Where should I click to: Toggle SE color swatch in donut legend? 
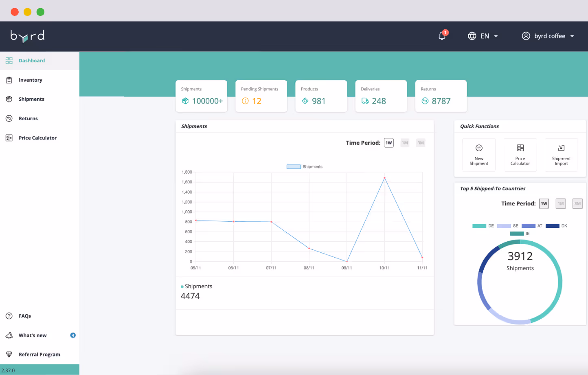click(x=504, y=226)
